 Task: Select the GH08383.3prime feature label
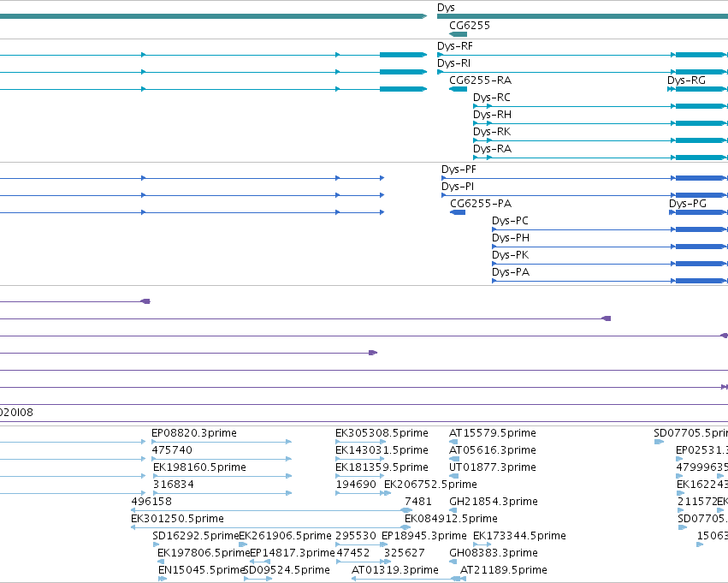click(x=494, y=554)
